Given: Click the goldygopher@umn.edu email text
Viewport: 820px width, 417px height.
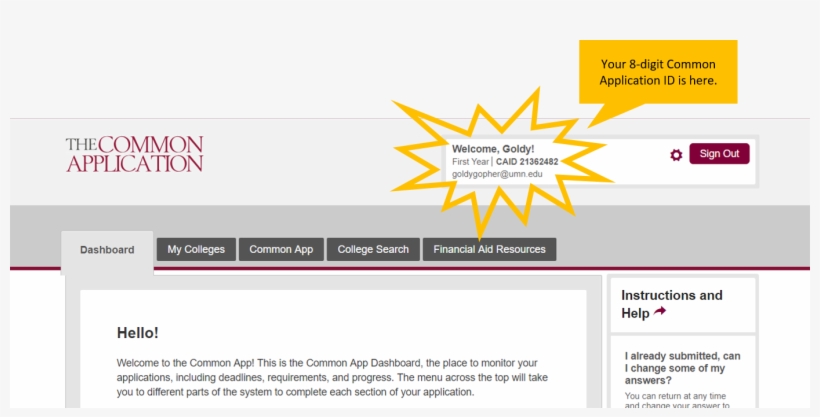Looking at the screenshot, I should 497,174.
